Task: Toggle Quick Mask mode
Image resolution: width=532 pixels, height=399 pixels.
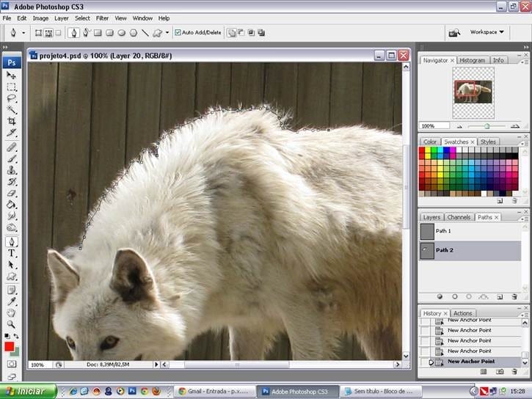Action: coord(12,364)
